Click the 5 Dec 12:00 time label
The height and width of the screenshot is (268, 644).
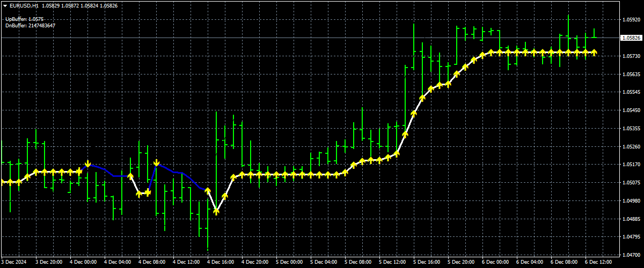[392, 263]
